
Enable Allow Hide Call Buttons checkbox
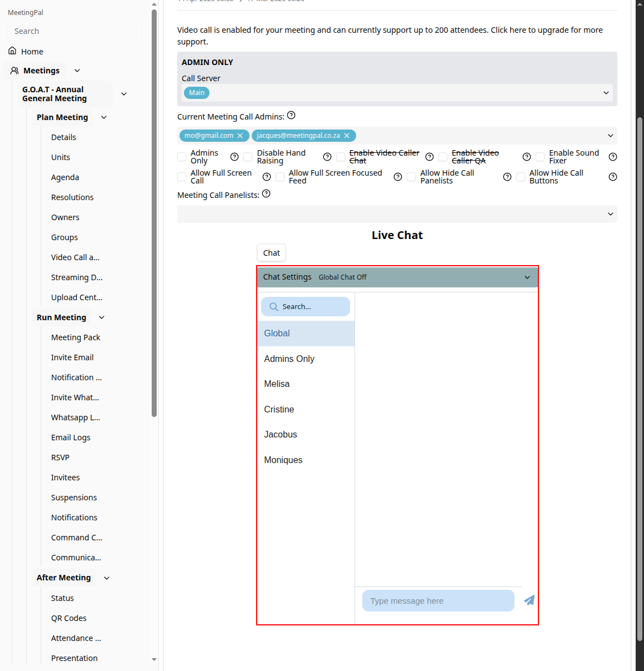[521, 177]
